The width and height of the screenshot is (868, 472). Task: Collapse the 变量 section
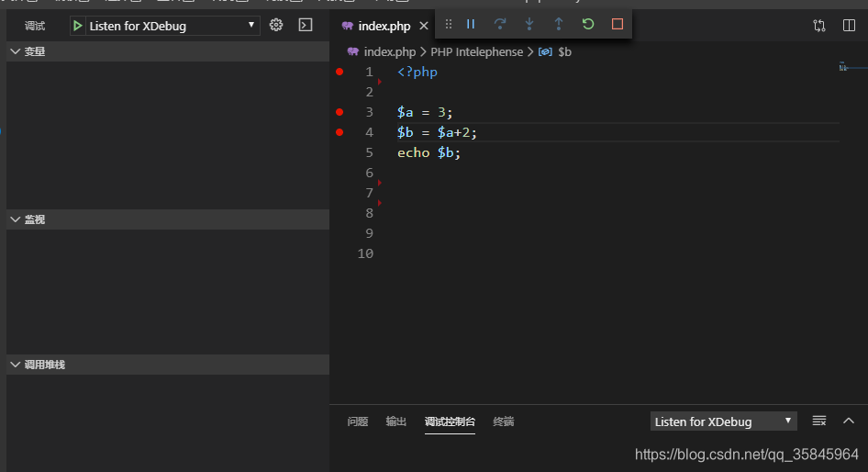168,51
